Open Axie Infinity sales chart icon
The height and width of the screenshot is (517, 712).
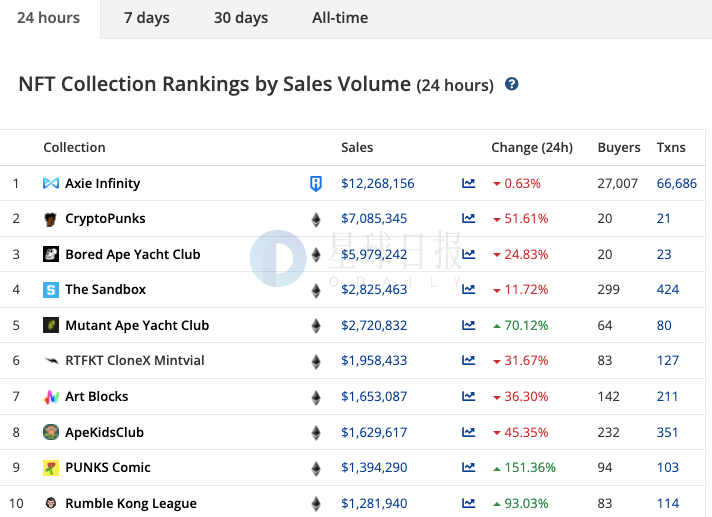468,183
